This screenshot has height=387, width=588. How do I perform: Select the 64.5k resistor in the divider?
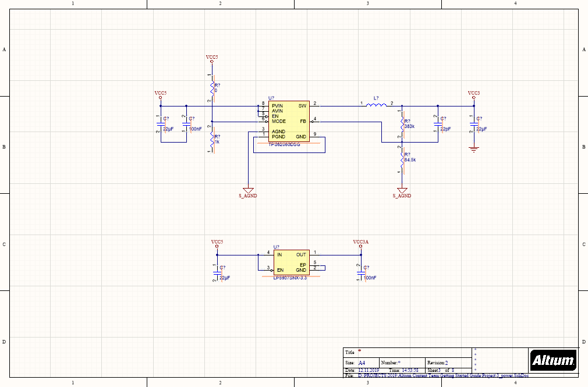pyautogui.click(x=402, y=158)
